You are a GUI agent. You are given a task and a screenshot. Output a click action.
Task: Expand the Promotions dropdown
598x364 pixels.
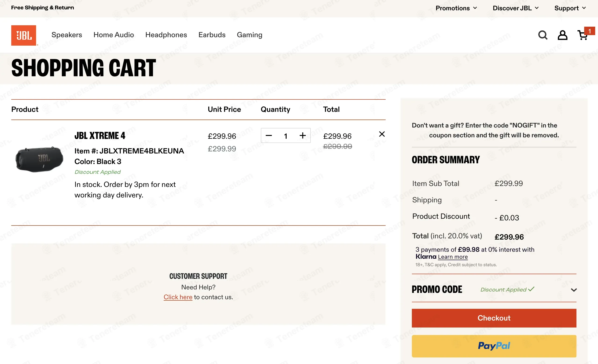pos(456,8)
